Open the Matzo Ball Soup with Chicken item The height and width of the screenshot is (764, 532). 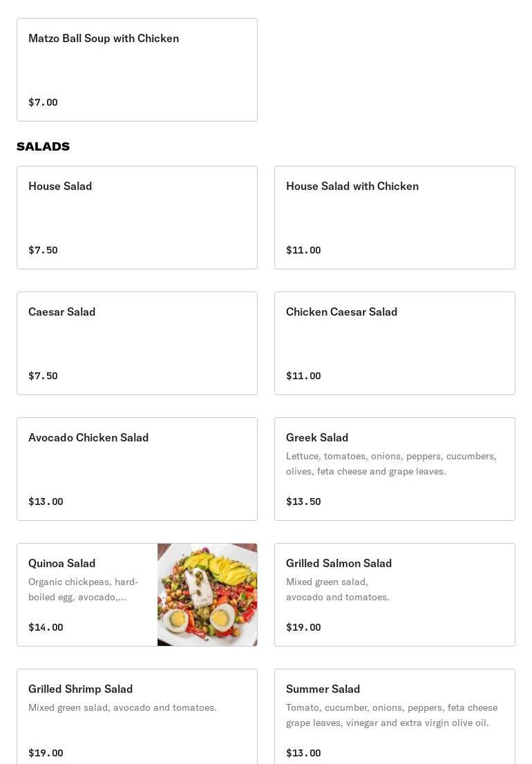tap(137, 70)
